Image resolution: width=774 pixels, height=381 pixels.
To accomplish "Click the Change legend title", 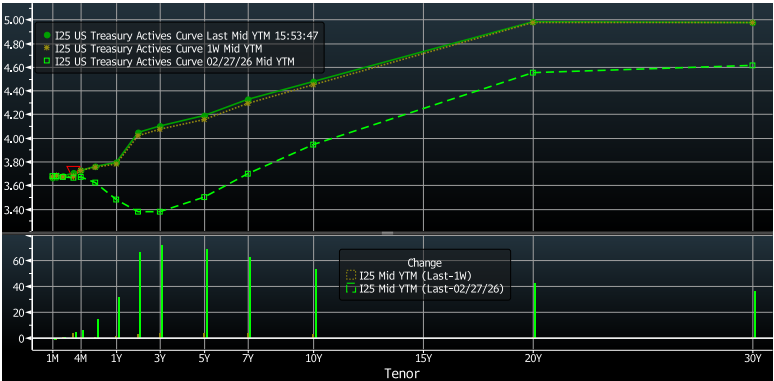I will tap(425, 263).
